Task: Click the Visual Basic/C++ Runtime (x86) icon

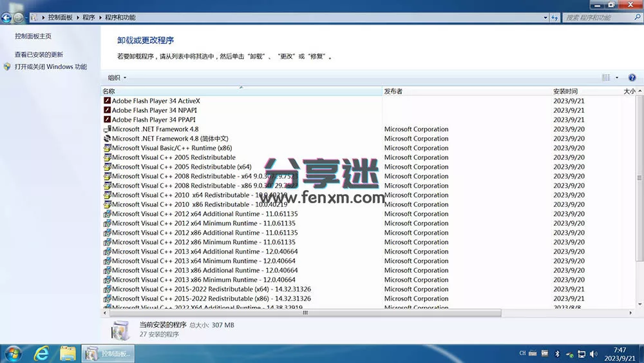Action: point(107,148)
